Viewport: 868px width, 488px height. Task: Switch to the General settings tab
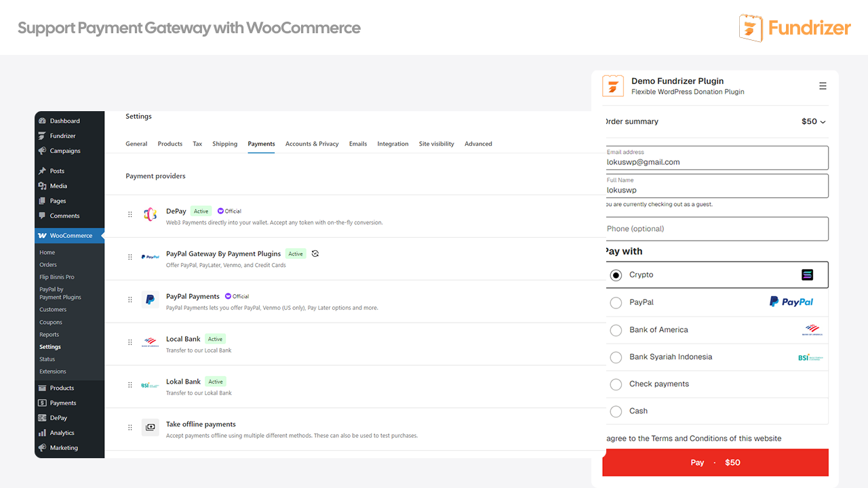[136, 144]
